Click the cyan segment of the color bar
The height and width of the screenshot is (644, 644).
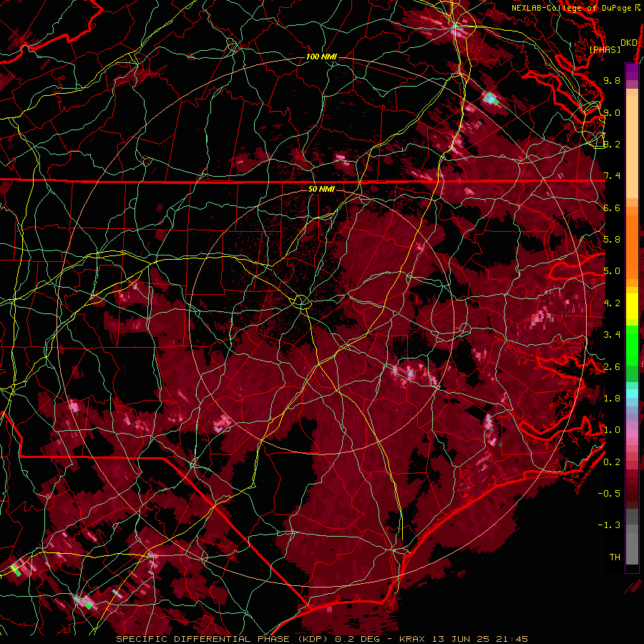coord(632,394)
